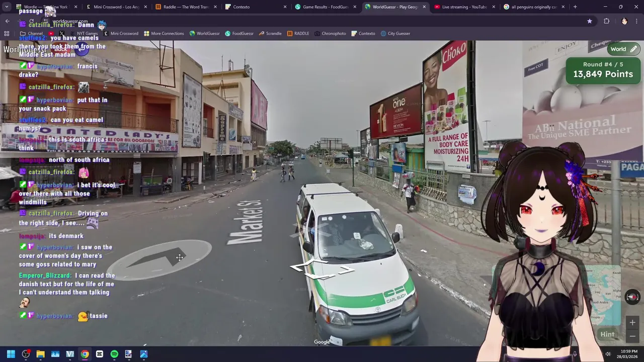The image size is (644, 362).
Task: Open the blue waveform app in taskbar
Action: tap(55, 354)
